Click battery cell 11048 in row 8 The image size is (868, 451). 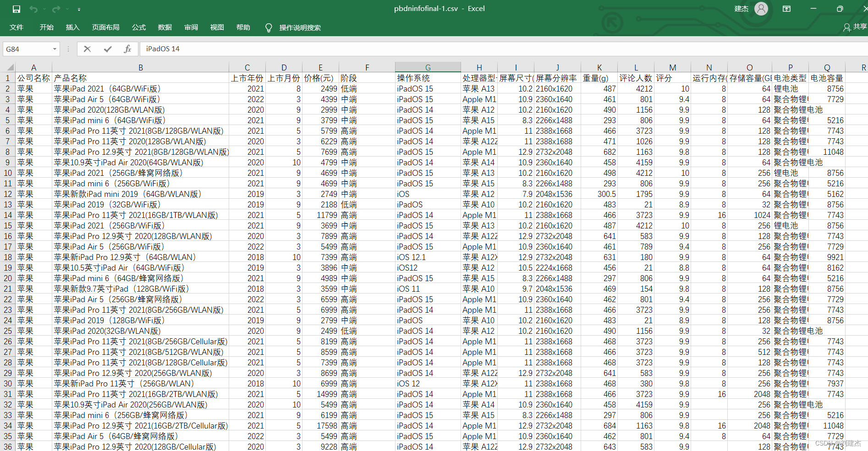click(x=827, y=152)
